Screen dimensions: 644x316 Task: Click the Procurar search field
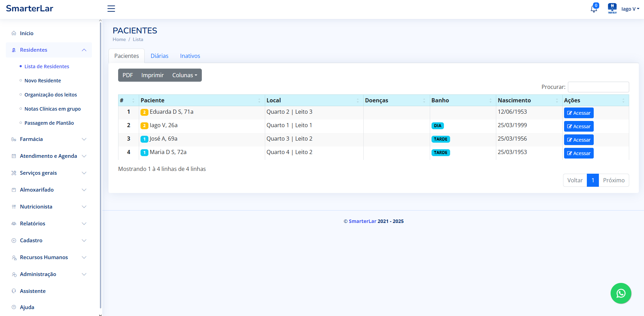[598, 87]
